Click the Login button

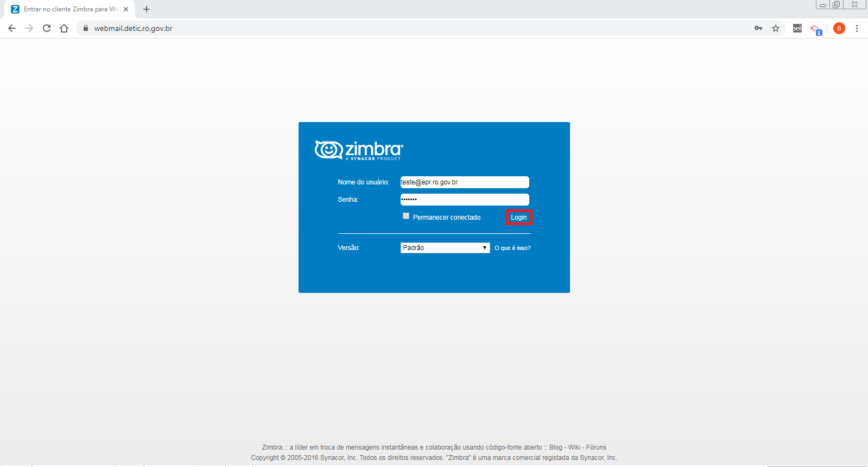pyautogui.click(x=518, y=217)
